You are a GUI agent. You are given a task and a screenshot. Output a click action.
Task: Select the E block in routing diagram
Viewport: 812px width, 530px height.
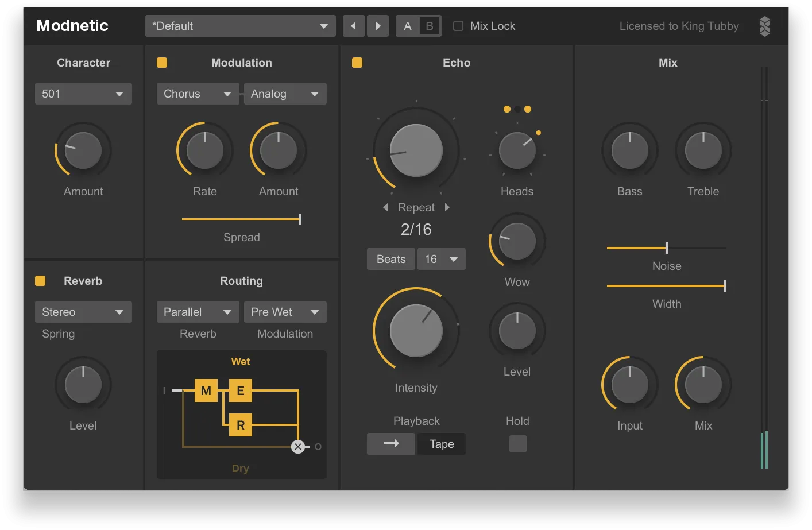tap(241, 390)
